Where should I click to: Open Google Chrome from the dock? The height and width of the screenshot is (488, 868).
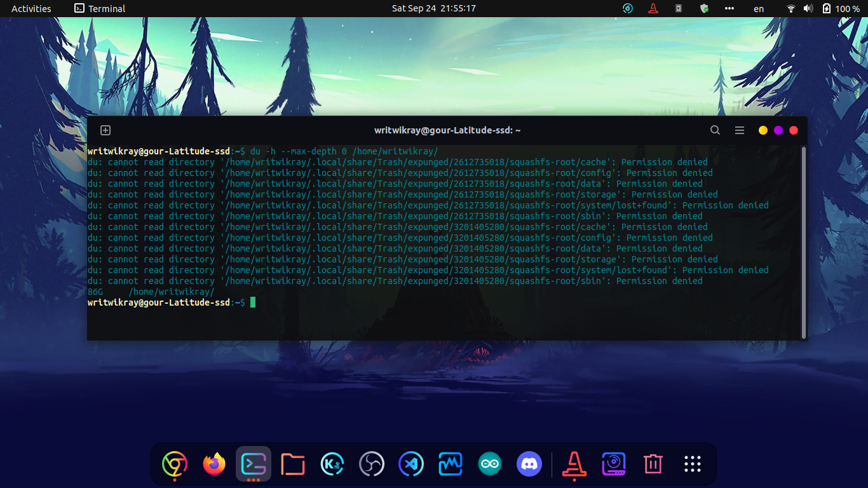[x=174, y=464]
